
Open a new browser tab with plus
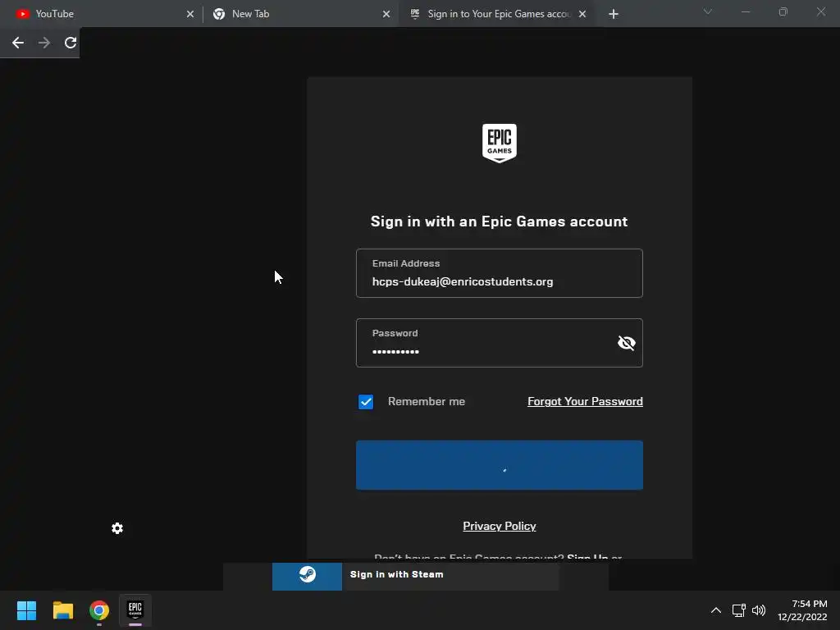click(614, 14)
